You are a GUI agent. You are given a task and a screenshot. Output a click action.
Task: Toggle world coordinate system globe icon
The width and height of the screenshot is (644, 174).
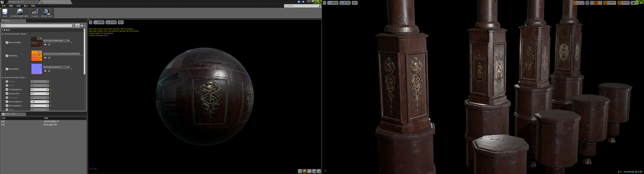587,3
